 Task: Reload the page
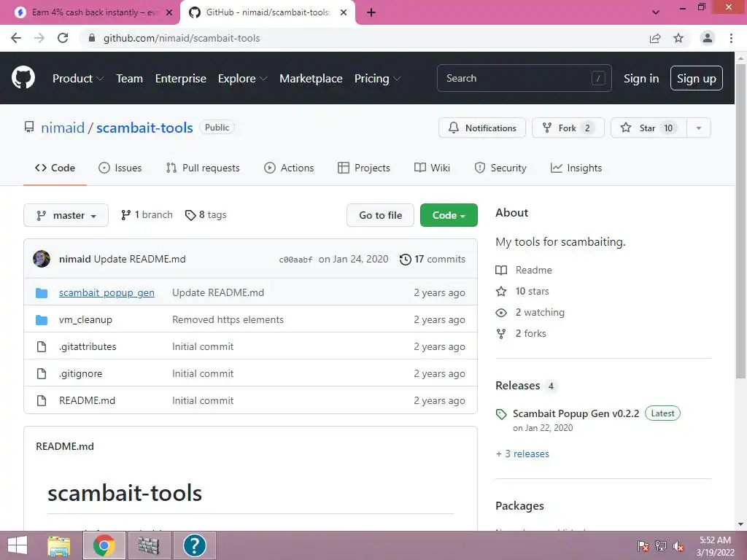click(63, 38)
